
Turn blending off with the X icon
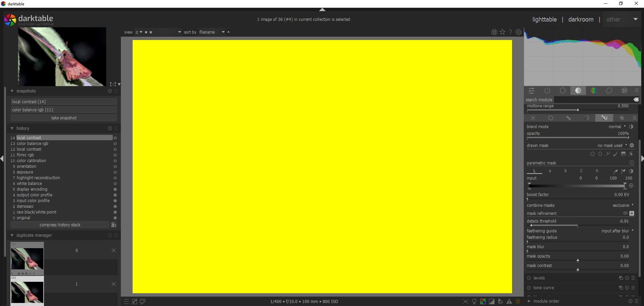point(533,118)
